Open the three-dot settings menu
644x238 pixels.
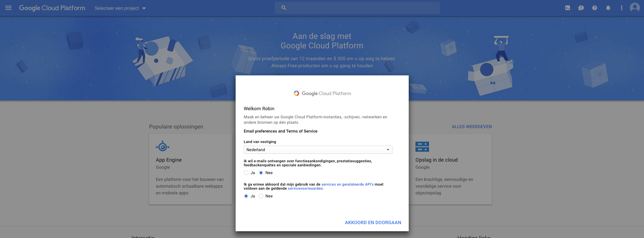point(621,8)
